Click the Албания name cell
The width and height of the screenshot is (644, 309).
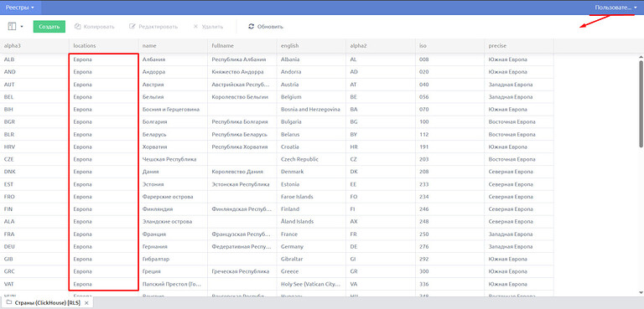point(173,59)
